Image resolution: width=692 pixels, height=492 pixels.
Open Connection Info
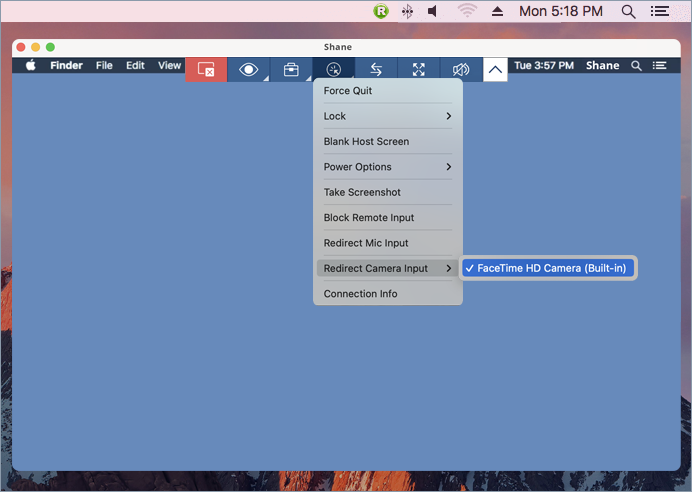(x=360, y=294)
